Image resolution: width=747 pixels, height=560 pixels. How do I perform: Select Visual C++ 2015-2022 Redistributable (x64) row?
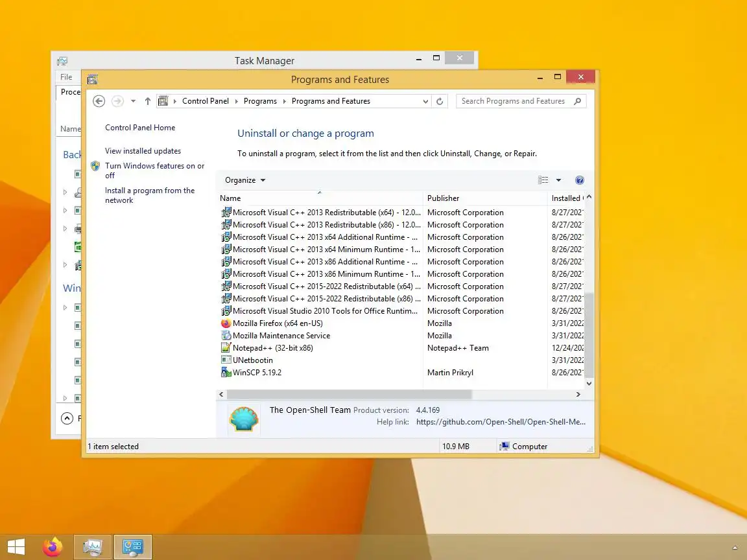[401, 286]
